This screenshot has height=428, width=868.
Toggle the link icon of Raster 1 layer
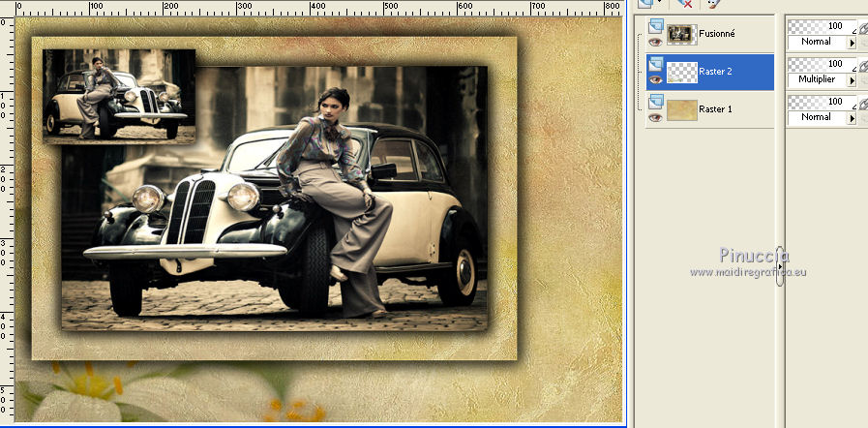click(x=863, y=104)
